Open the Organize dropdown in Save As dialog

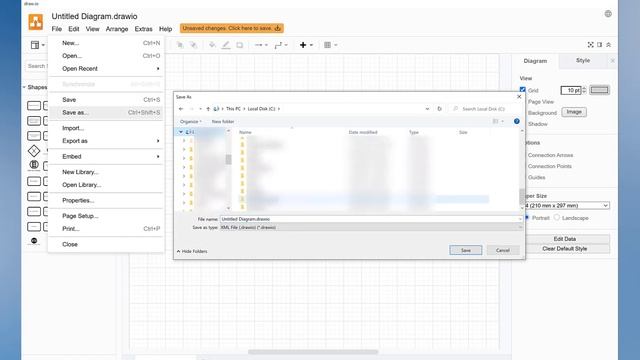[191, 122]
